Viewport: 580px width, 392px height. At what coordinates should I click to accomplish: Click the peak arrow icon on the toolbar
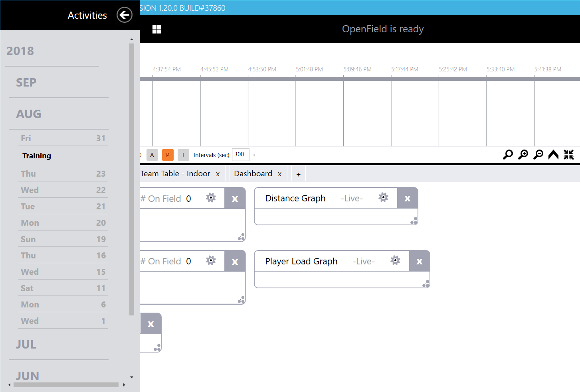tap(553, 155)
